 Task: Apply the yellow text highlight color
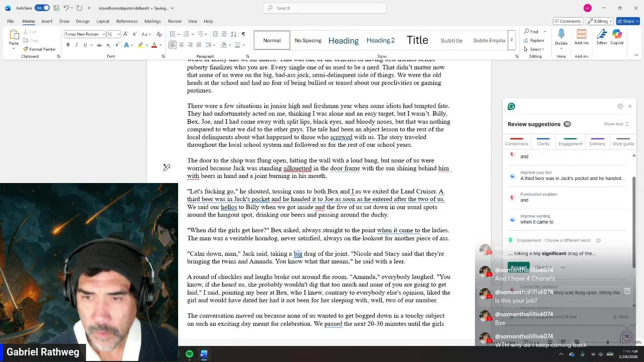[x=141, y=45]
